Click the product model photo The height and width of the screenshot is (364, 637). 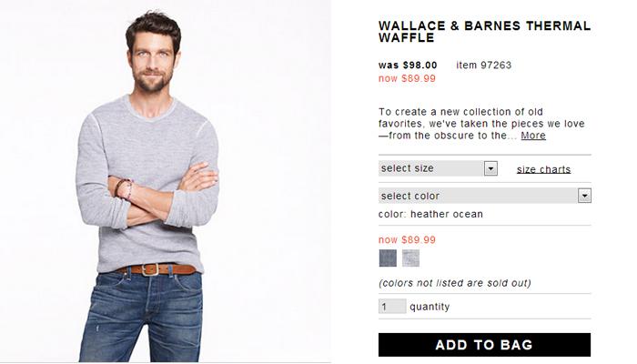166,181
